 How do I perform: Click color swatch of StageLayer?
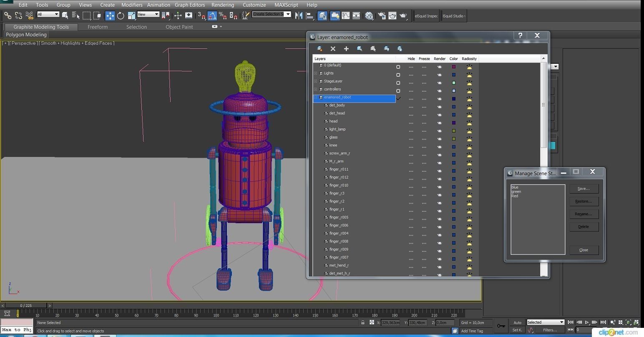(x=454, y=83)
